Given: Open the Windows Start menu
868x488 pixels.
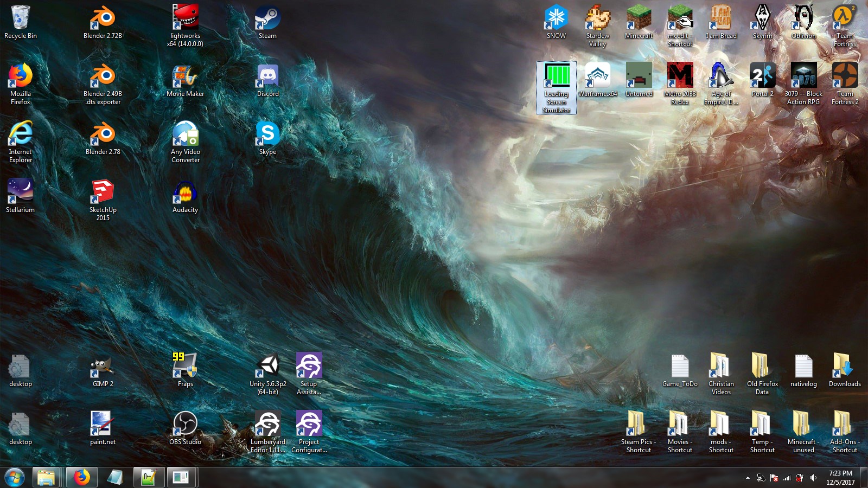Looking at the screenshot, I should click(15, 478).
